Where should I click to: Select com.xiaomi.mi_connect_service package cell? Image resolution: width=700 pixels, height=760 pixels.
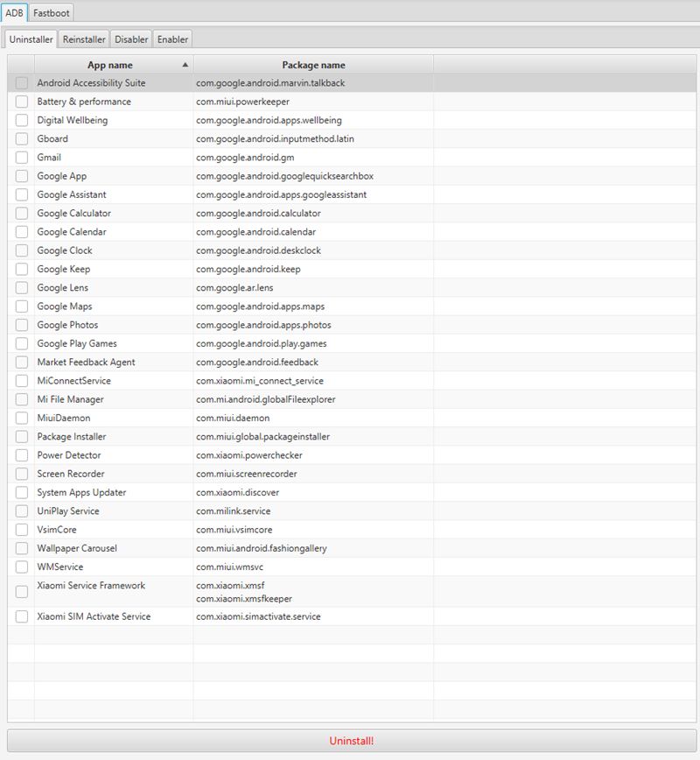(313, 381)
